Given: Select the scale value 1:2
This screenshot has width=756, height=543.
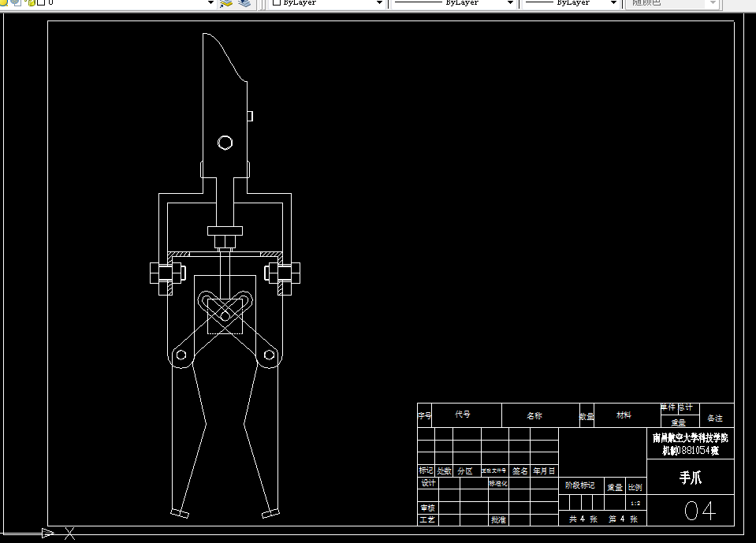Looking at the screenshot, I should point(635,504).
